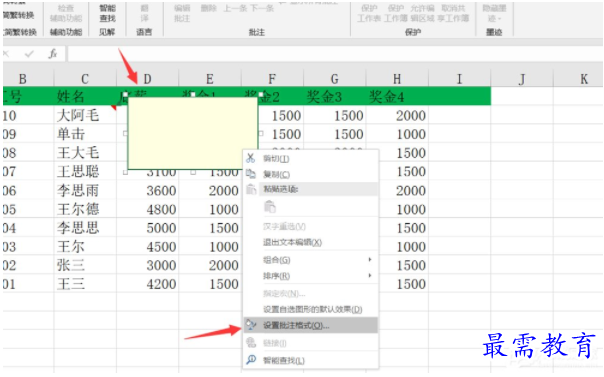Click the scissors icon next to 剪切
This screenshot has width=604, height=377.
(x=251, y=158)
